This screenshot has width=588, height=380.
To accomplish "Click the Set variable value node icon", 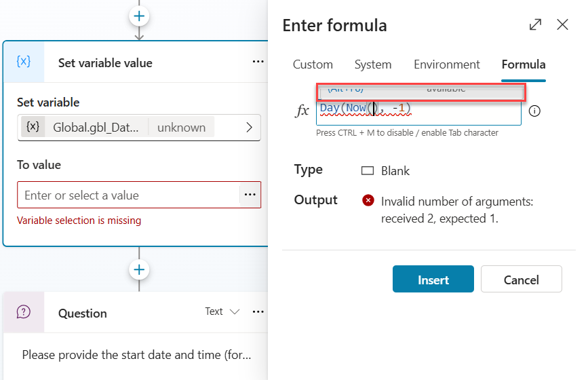I will 24,62.
